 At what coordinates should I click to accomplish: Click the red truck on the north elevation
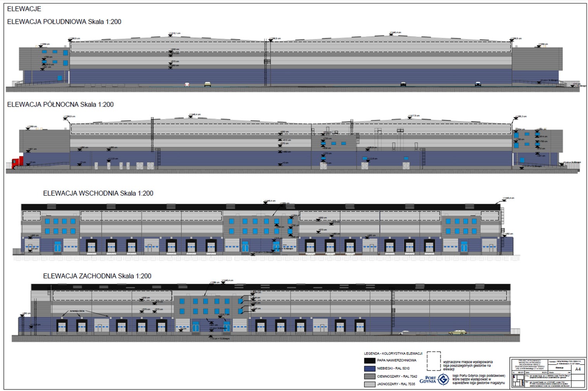[17, 162]
